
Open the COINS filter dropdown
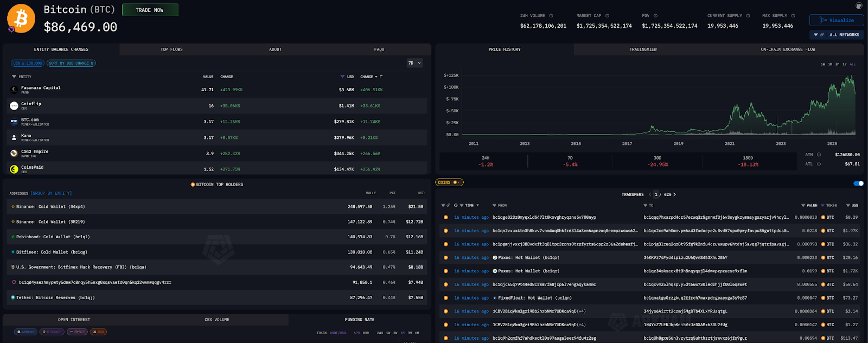click(449, 182)
